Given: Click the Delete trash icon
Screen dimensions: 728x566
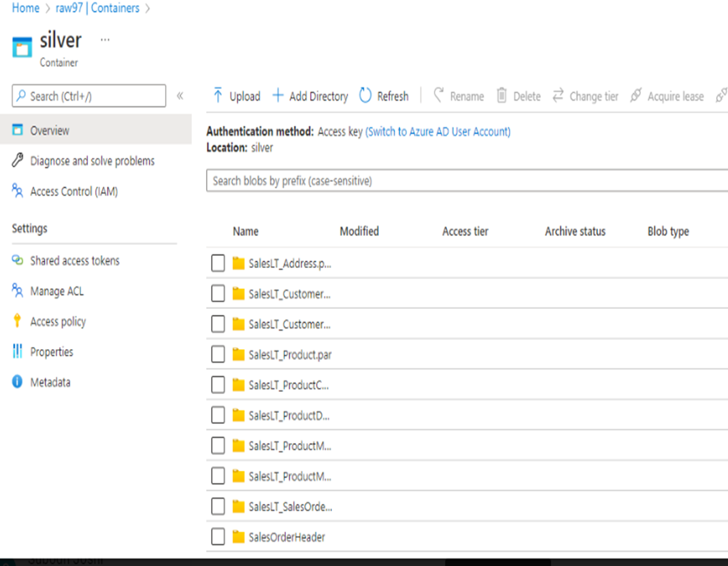Looking at the screenshot, I should click(x=501, y=96).
